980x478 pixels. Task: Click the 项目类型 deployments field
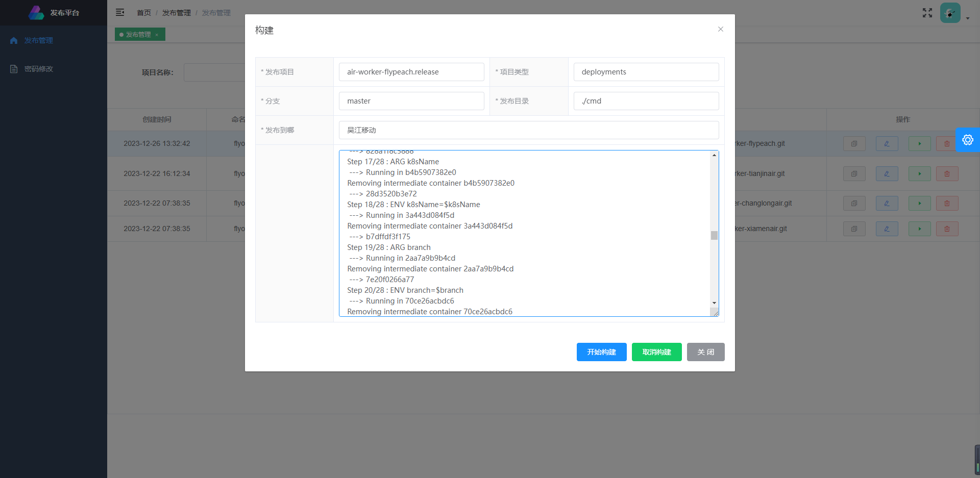click(x=646, y=72)
